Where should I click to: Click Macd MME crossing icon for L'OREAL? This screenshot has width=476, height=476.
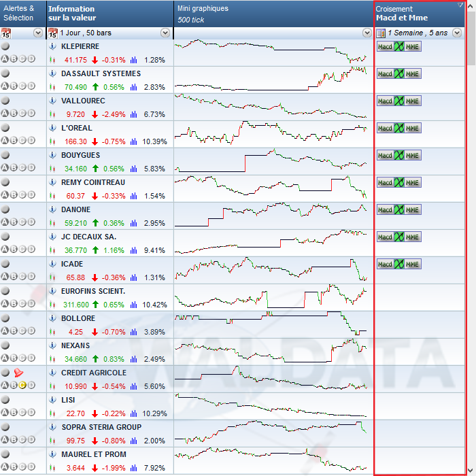[399, 128]
